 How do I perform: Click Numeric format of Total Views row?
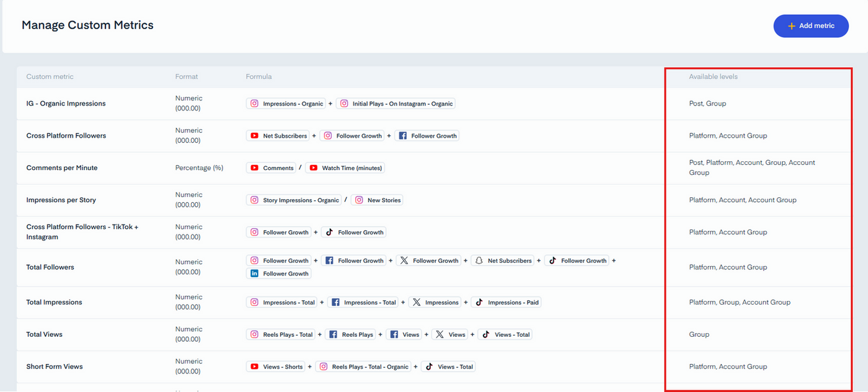(188, 334)
